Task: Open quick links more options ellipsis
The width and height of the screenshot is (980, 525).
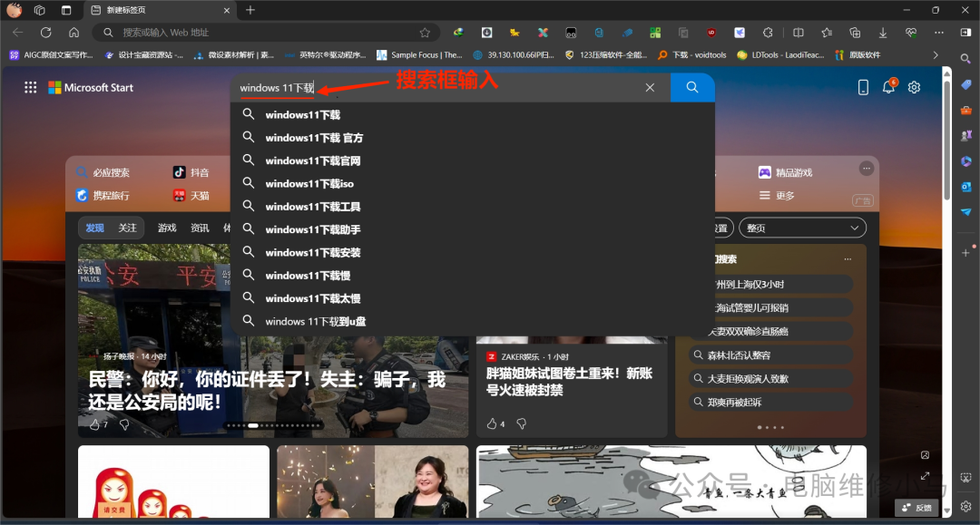Action: (867, 168)
